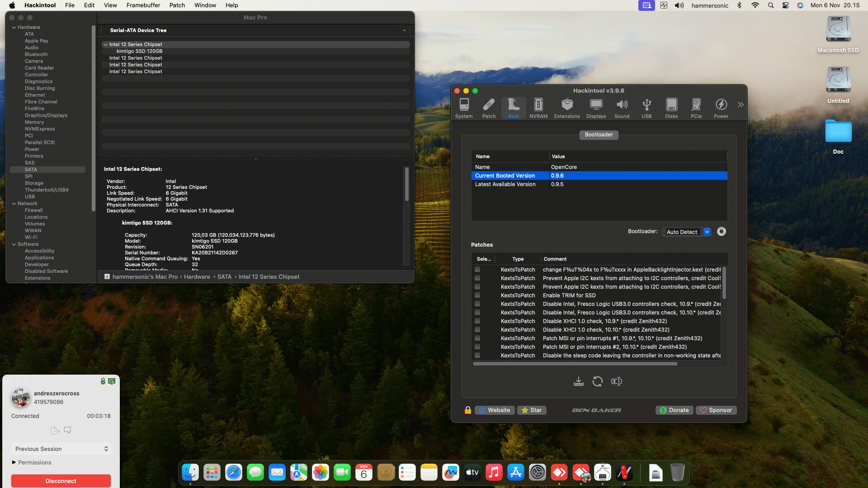Viewport: 868px width, 488px height.
Task: Click the bootloader download icon
Action: 578,381
